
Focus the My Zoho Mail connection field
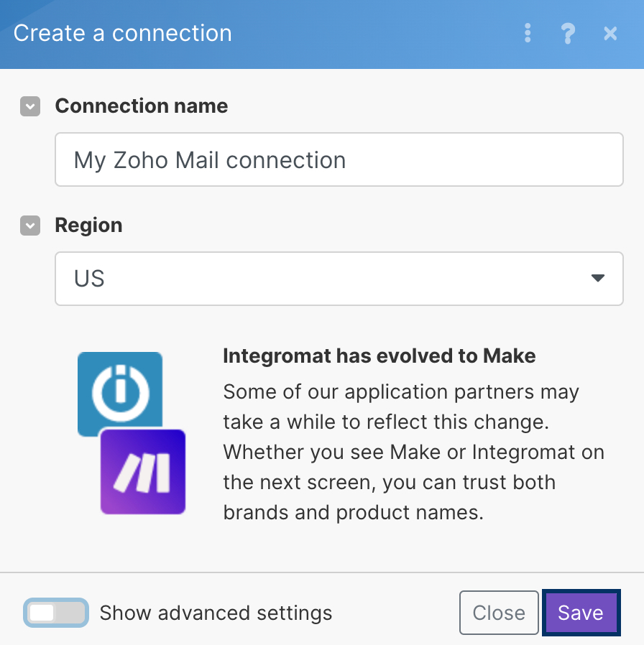(339, 159)
